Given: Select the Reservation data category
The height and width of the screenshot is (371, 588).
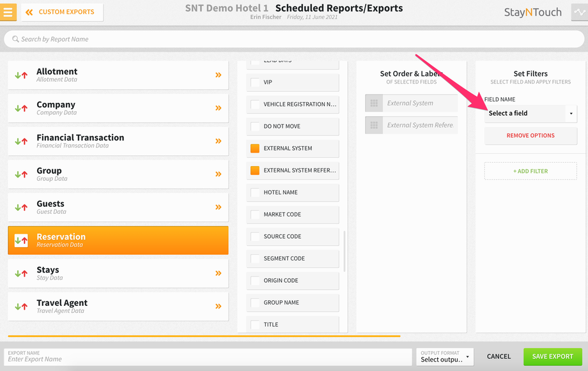Looking at the screenshot, I should coord(118,240).
